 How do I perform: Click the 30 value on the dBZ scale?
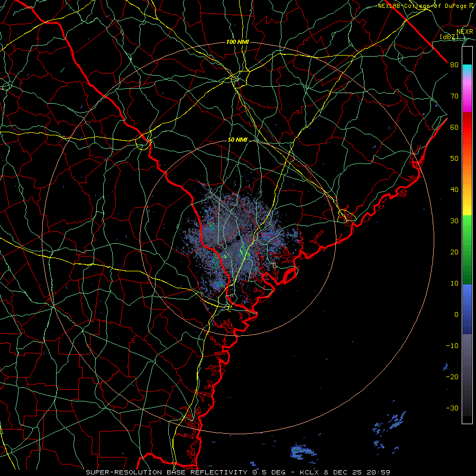pyautogui.click(x=454, y=221)
